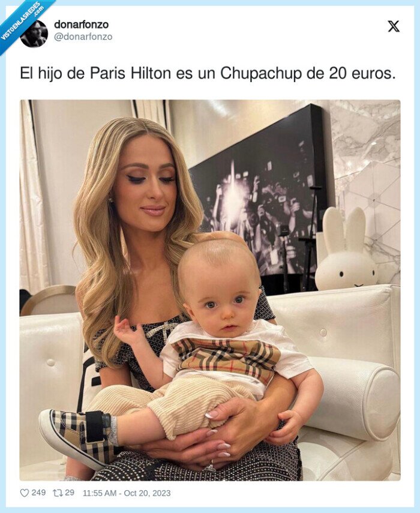Click the white sofa bolster cushion

[x=355, y=398]
